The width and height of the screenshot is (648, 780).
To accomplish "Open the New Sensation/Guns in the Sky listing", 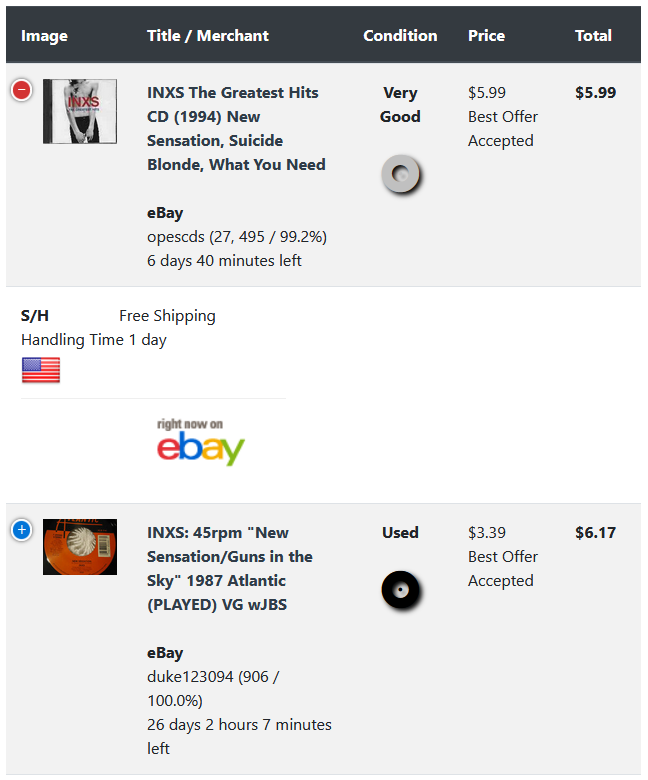I will pyautogui.click(x=230, y=568).
